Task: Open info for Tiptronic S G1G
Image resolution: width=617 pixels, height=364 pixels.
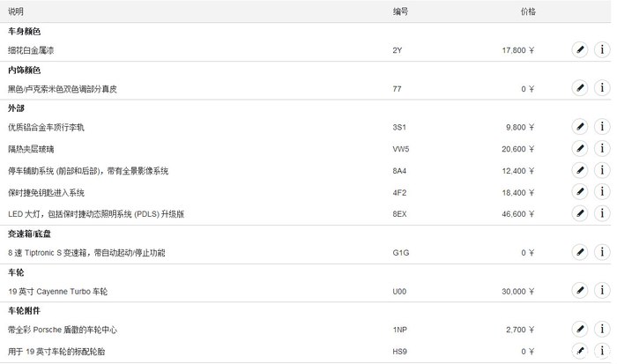Action: [602, 252]
